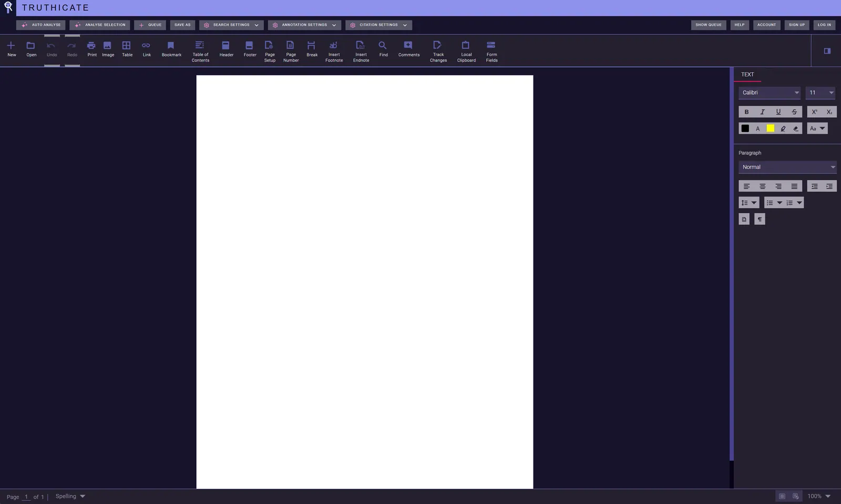Open the Comments tool
Viewport: 841px width, 504px height.
pos(408,49)
